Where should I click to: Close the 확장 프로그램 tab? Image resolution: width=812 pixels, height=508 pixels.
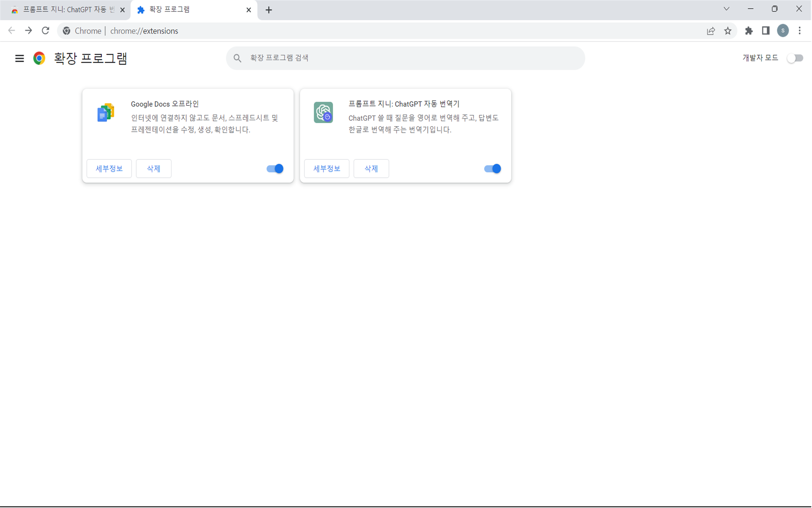point(249,10)
